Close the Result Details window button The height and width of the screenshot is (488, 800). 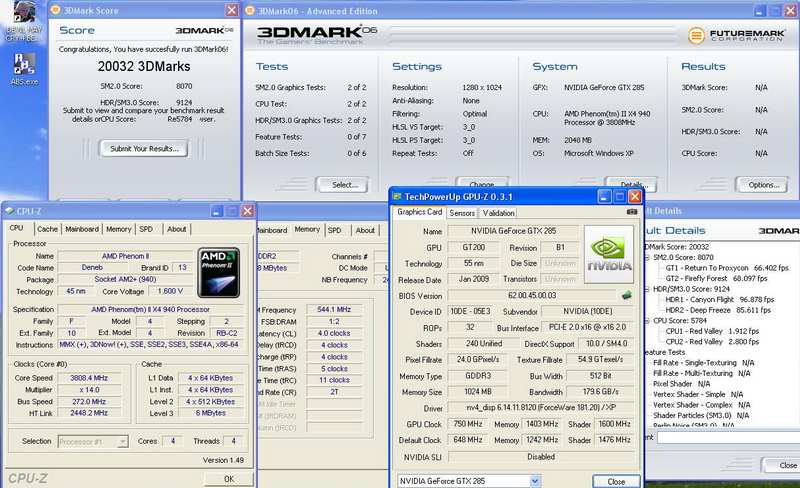(781, 465)
